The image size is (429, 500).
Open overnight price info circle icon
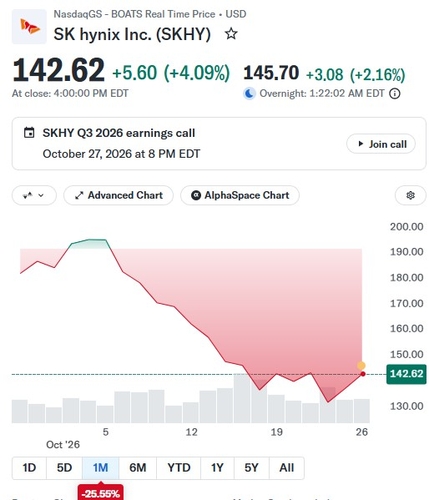click(x=395, y=94)
